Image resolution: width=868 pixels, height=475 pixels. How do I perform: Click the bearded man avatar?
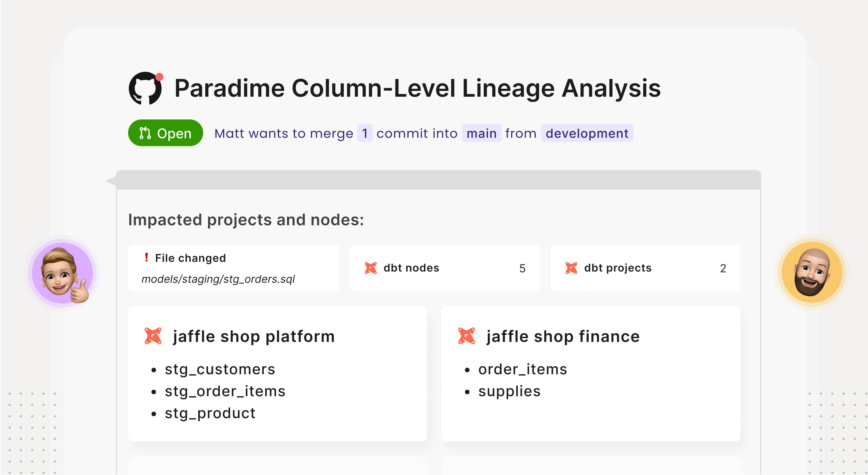pyautogui.click(x=811, y=272)
